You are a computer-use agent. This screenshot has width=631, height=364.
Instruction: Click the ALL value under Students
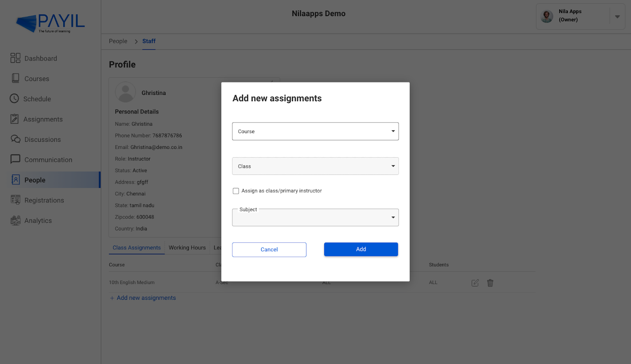(x=433, y=282)
